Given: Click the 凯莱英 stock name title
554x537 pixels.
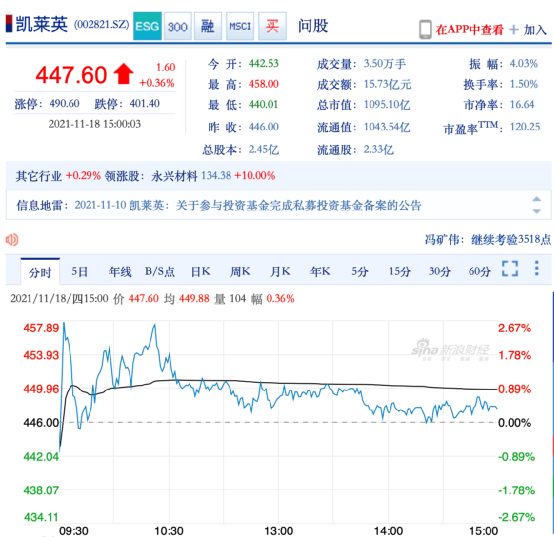Looking at the screenshot, I should (x=42, y=25).
